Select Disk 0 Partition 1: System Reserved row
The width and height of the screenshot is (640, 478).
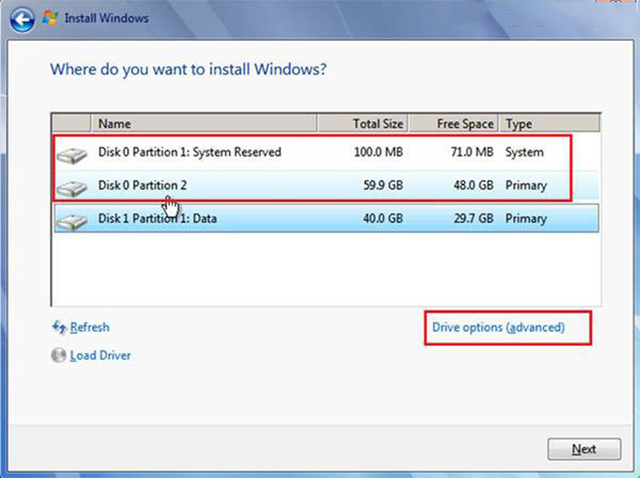(x=190, y=152)
